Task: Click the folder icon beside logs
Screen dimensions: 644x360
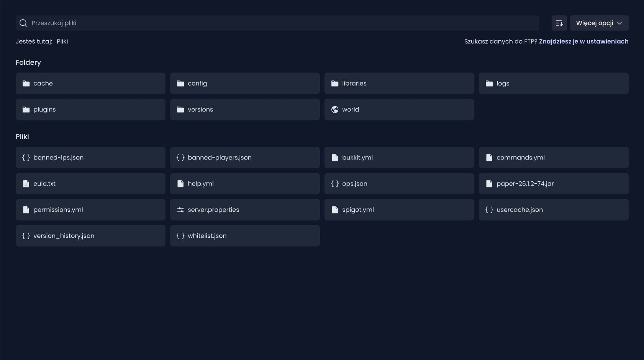Action: (489, 84)
